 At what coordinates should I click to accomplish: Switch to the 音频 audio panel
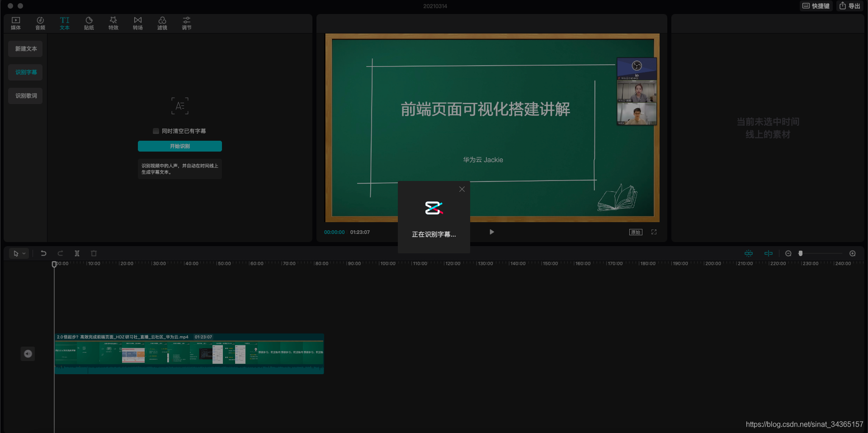tap(40, 23)
